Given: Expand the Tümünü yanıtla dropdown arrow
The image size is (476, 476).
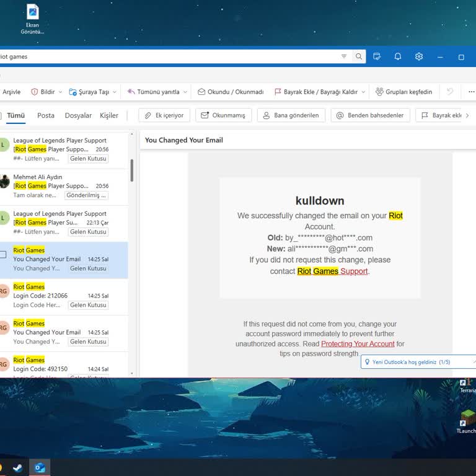Looking at the screenshot, I should 185,92.
